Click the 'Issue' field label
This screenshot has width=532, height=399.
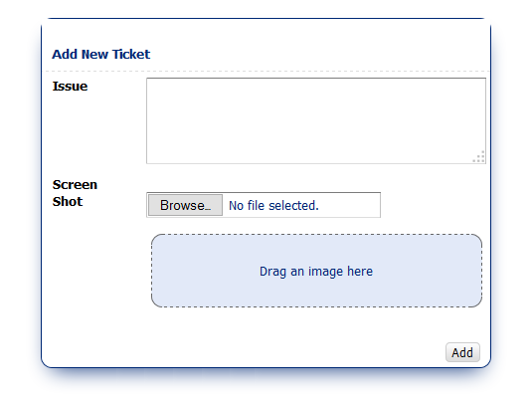point(70,87)
